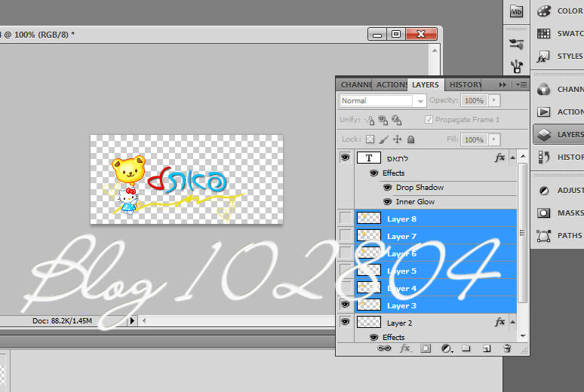
Task: Open the Adjustments panel icon
Action: pyautogui.click(x=544, y=191)
